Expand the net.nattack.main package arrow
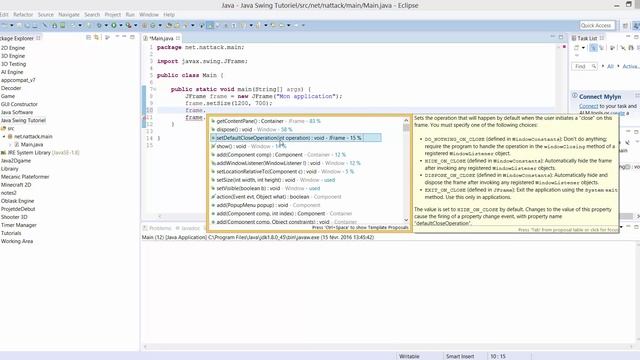 (x=4, y=136)
